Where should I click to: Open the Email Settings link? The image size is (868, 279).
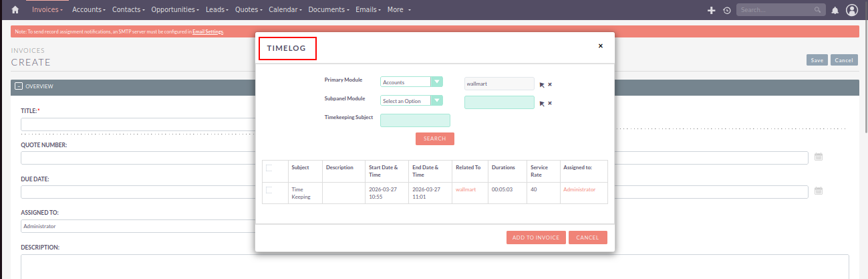tap(208, 31)
